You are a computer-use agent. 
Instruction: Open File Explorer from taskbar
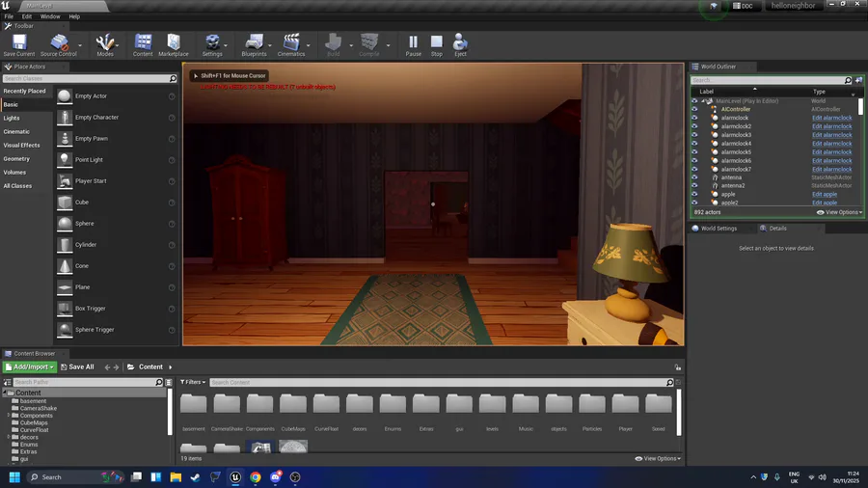(176, 477)
